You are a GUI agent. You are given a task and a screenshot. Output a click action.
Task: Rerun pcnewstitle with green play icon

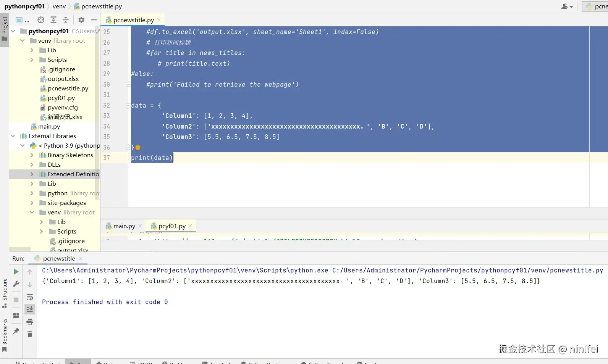16,272
